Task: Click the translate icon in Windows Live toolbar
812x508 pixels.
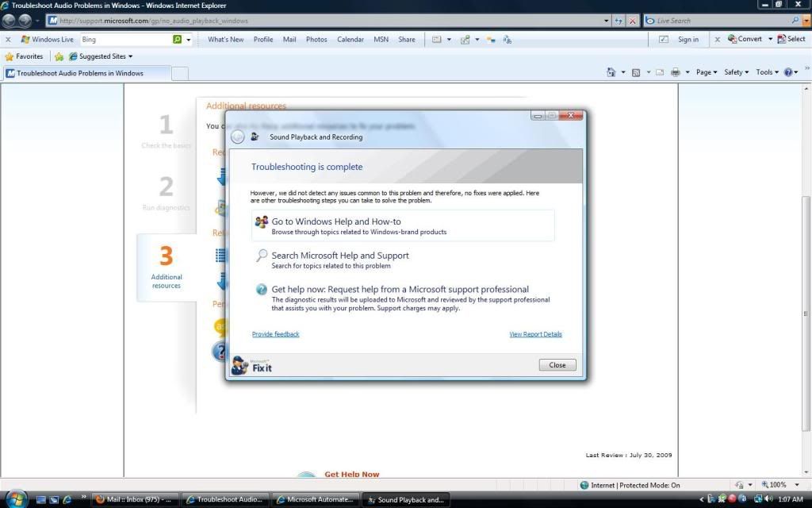Action: (x=507, y=40)
